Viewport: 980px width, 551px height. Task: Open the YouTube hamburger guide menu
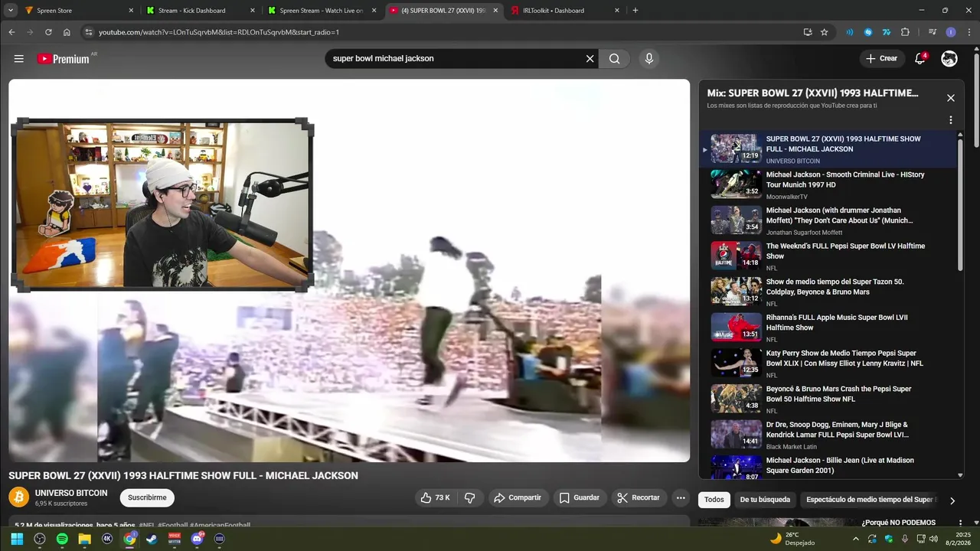18,59
